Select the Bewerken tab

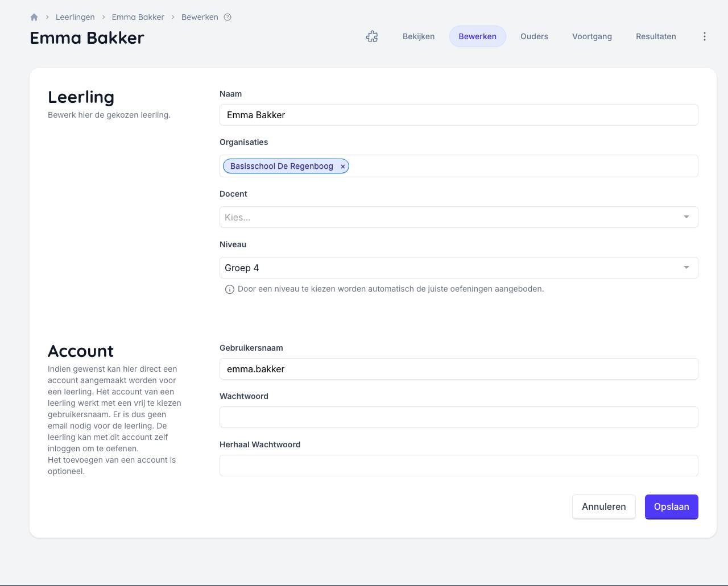pyautogui.click(x=477, y=36)
